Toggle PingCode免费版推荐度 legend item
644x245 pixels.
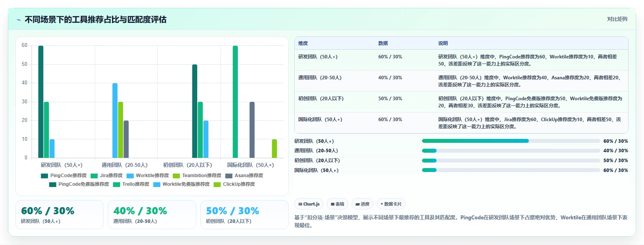79,184
